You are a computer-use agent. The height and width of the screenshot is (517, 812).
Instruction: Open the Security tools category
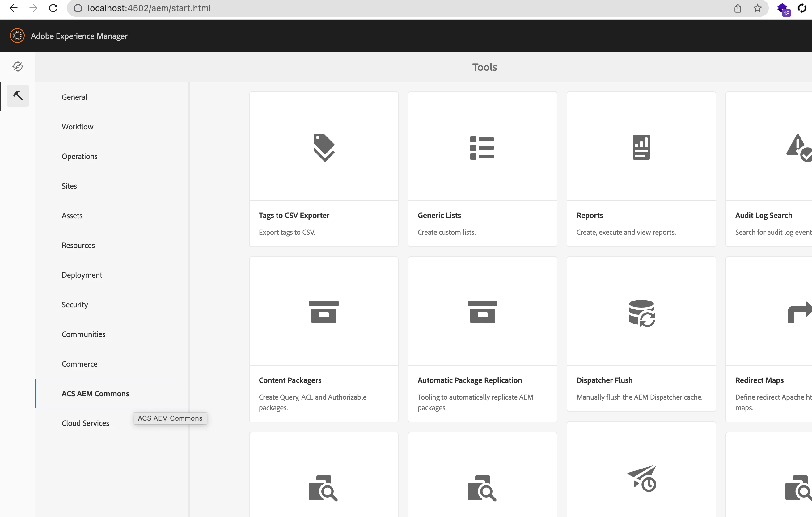[74, 305]
